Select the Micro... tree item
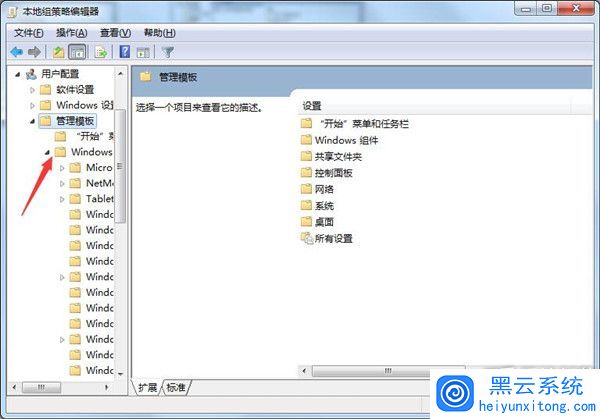This screenshot has height=419, width=600. tap(99, 168)
